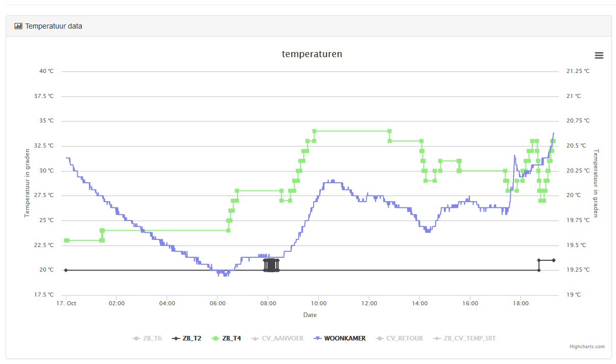Click the '40 °C' left axis label
This screenshot has height=364, width=616.
tap(46, 71)
